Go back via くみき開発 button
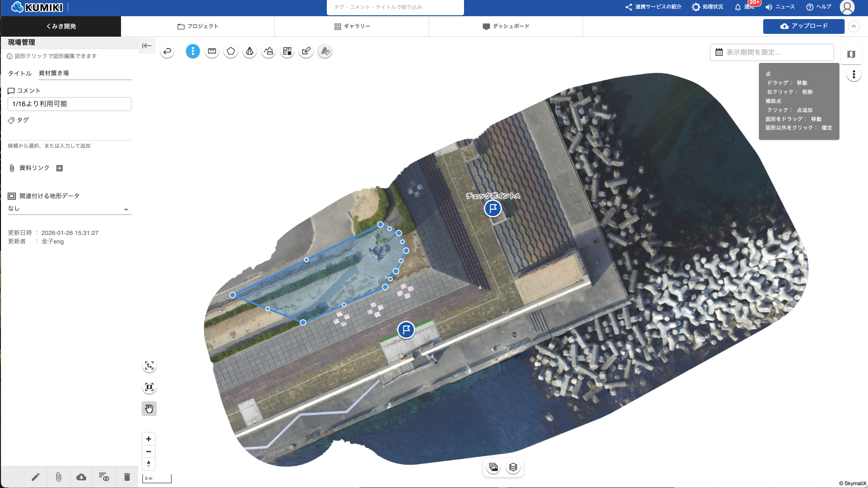 (61, 27)
